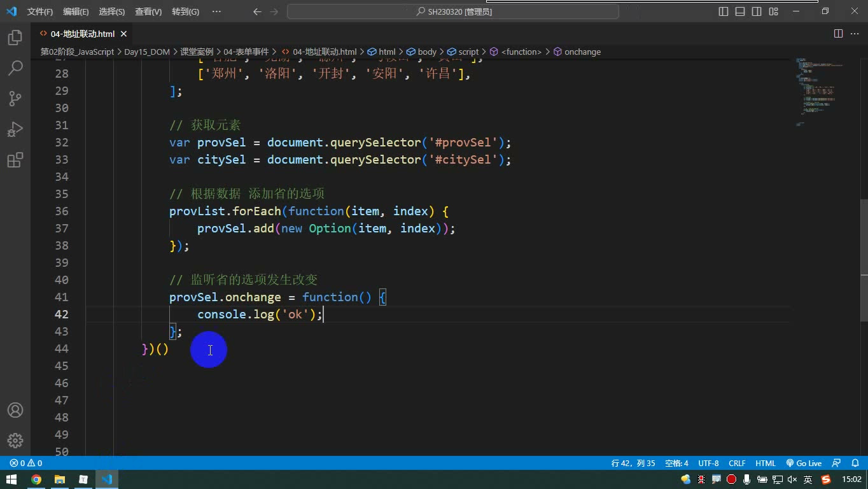Screen dimensions: 868x489
Task: Open the 转到(G) menu
Action: (x=185, y=11)
